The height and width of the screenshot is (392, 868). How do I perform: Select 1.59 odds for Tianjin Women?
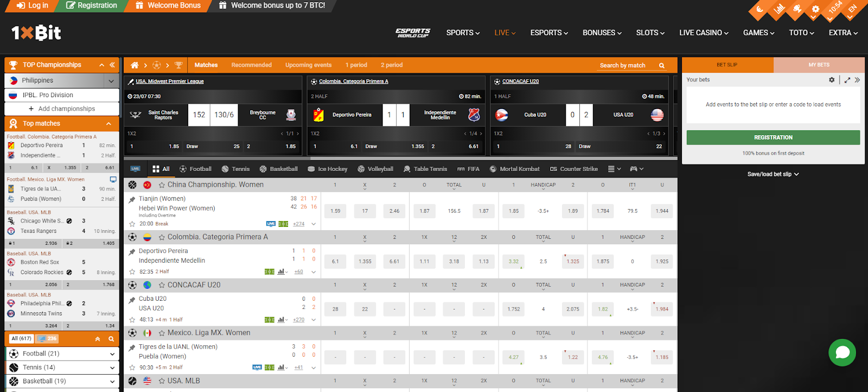(335, 211)
